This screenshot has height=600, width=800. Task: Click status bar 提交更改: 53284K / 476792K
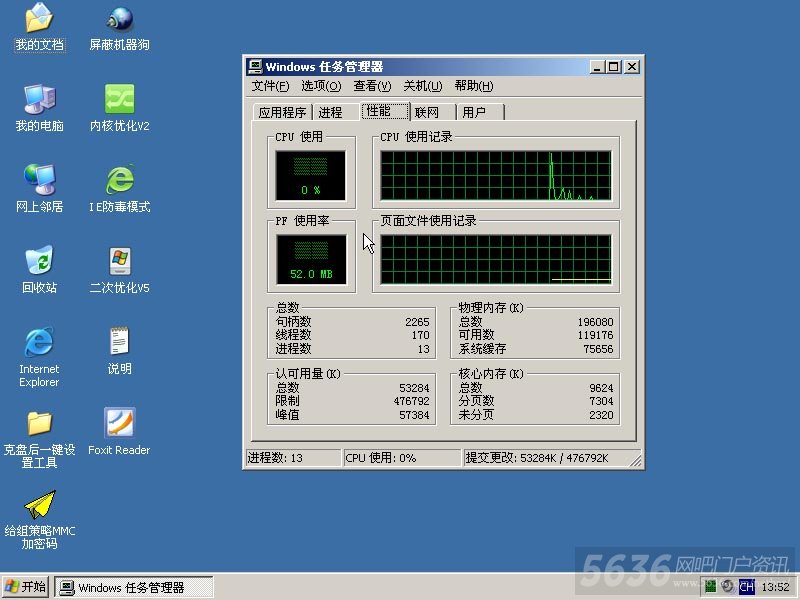tap(537, 458)
